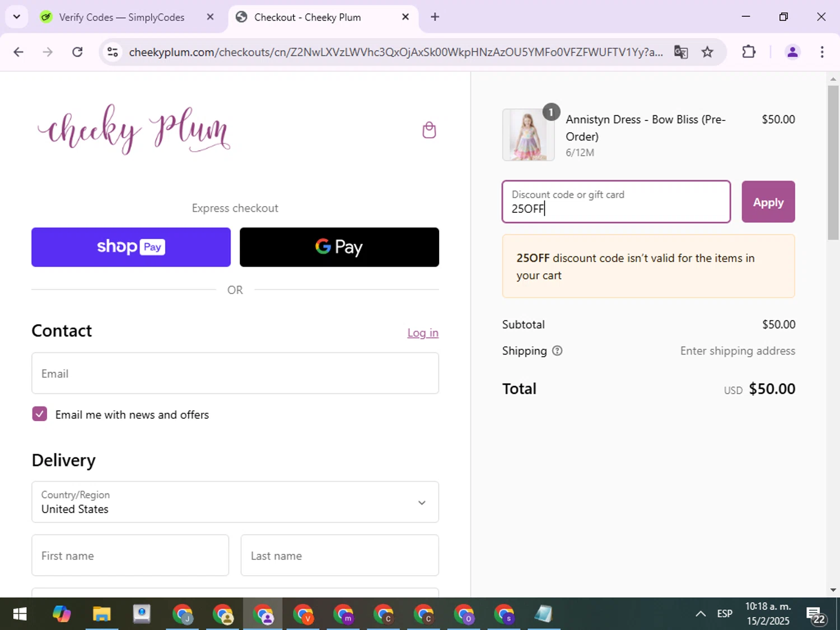Apply the discount code
Screen dimensions: 840x630
click(x=768, y=202)
